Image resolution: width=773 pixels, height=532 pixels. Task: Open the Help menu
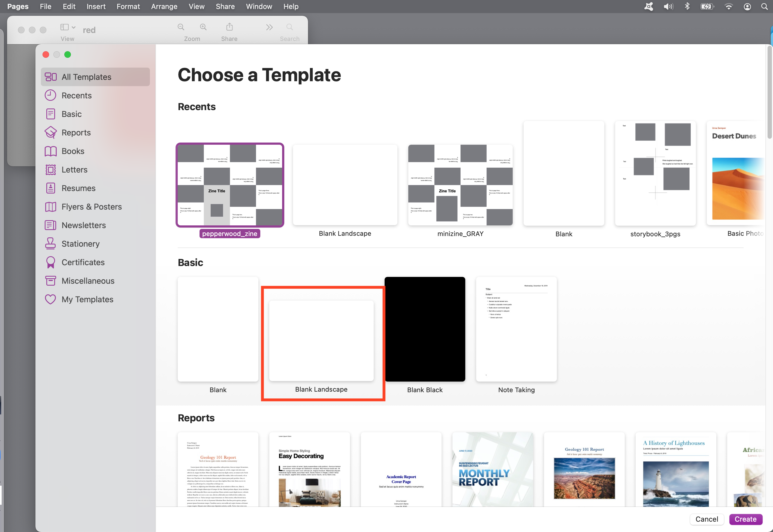(x=291, y=6)
